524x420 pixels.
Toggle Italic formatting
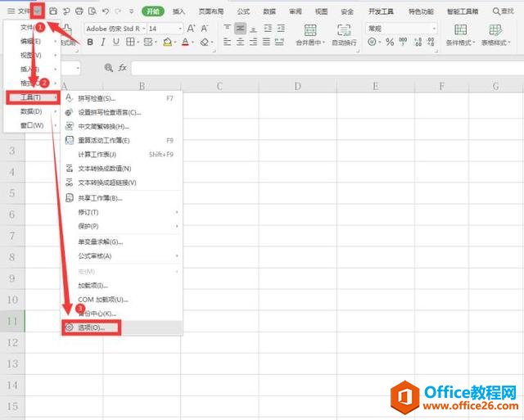pos(103,42)
